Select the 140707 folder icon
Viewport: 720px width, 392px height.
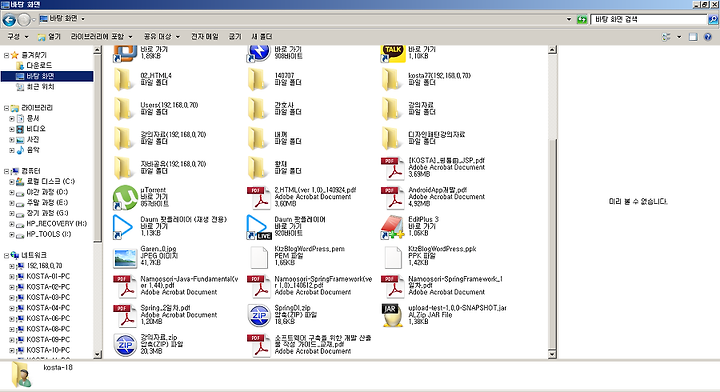pyautogui.click(x=257, y=79)
